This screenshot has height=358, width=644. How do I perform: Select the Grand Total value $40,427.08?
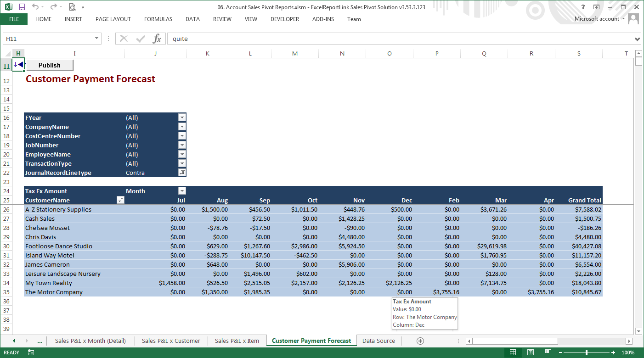[579, 246]
